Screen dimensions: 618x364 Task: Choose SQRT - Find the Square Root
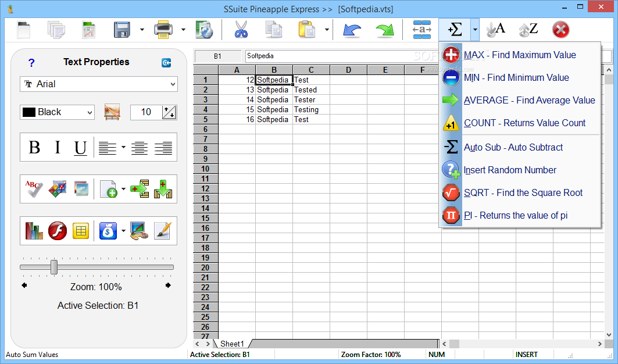[x=520, y=193]
